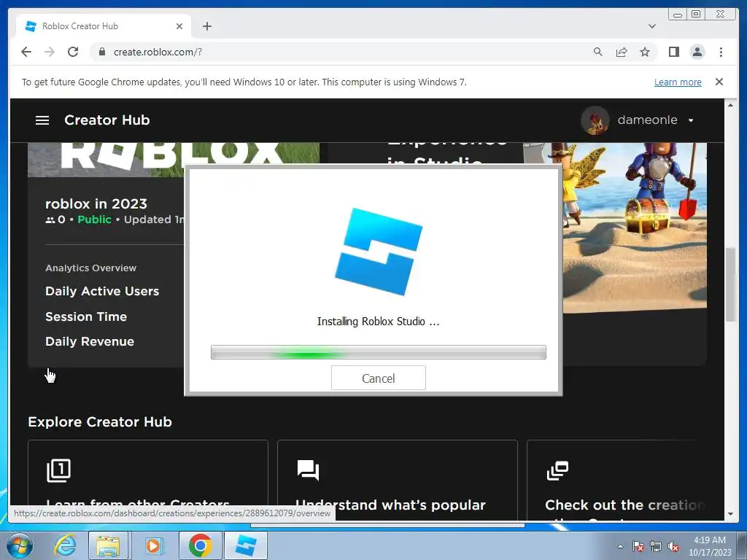
Task: Open Daily Revenue analytics
Action: 90,341
